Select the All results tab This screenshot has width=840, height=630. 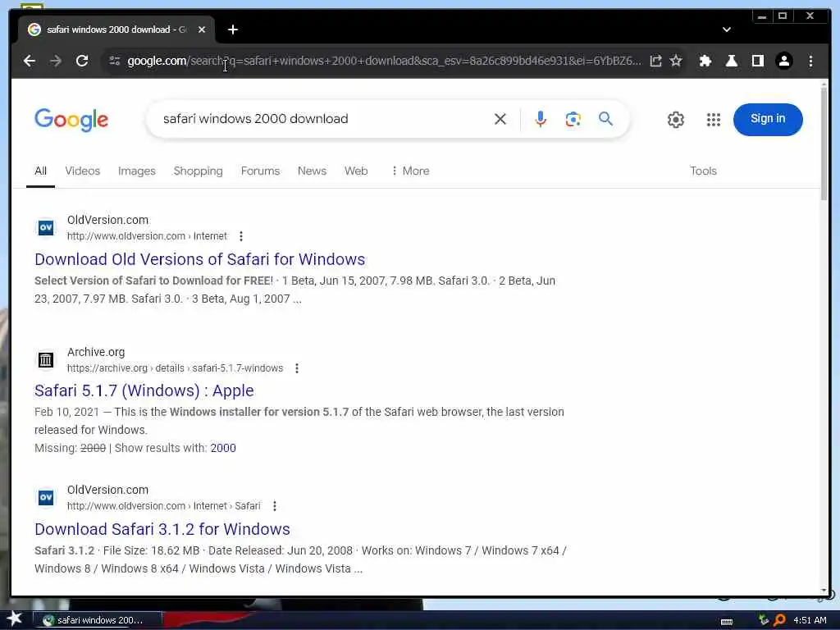(41, 171)
